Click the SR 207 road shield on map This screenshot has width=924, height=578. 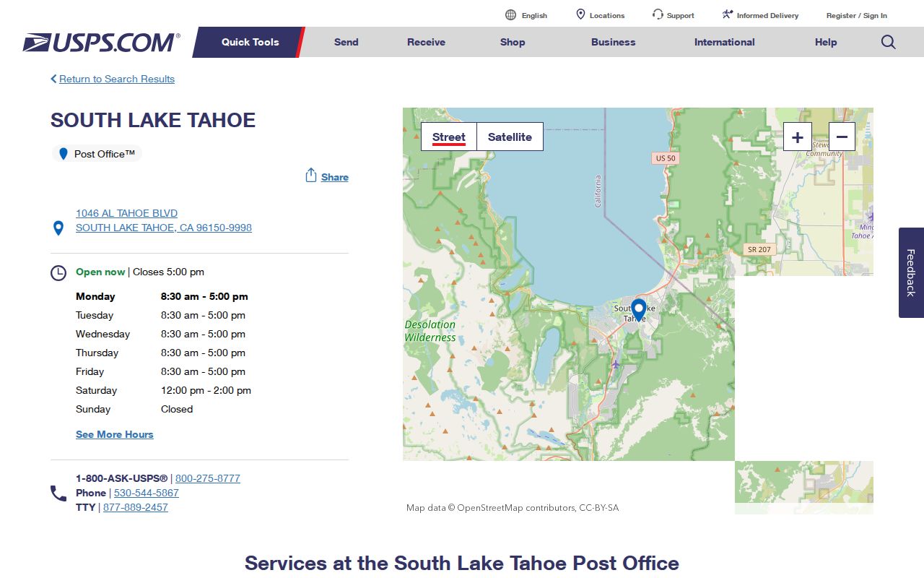point(759,249)
